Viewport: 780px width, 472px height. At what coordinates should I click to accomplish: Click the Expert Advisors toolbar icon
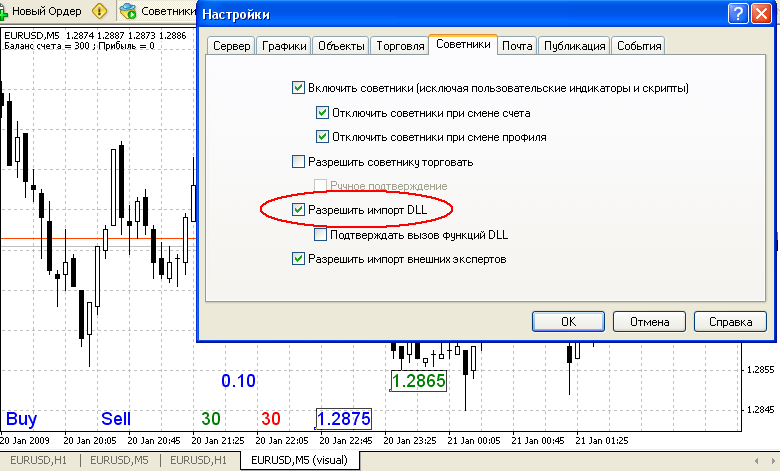click(x=128, y=11)
